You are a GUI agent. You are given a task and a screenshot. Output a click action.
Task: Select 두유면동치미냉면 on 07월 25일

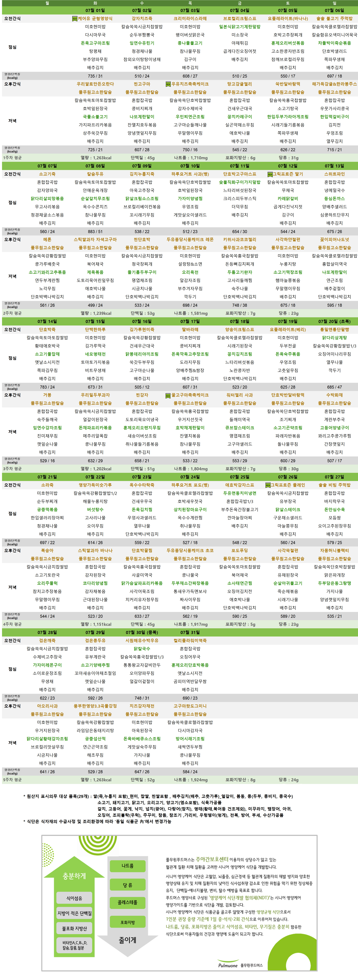click(x=240, y=493)
